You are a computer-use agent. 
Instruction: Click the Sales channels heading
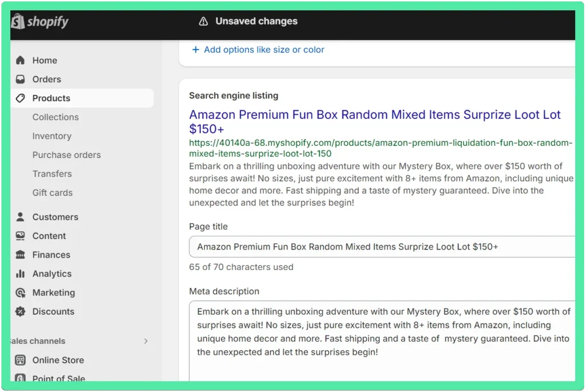(38, 341)
